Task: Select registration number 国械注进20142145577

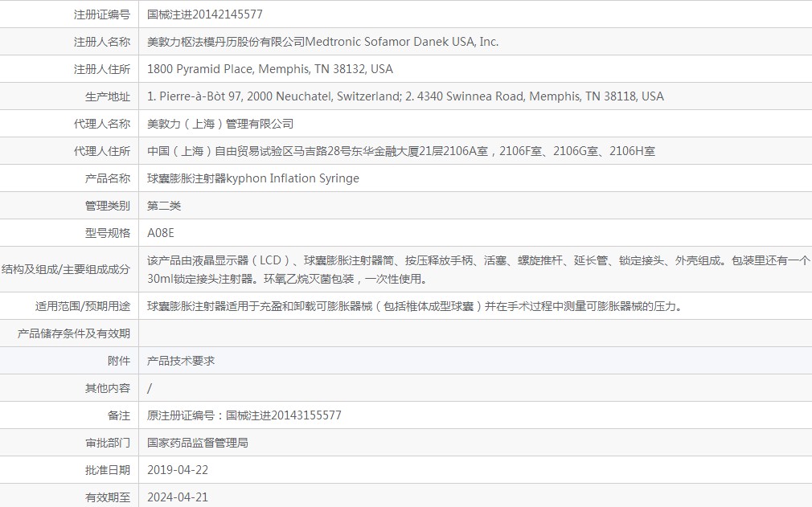Action: (204, 14)
